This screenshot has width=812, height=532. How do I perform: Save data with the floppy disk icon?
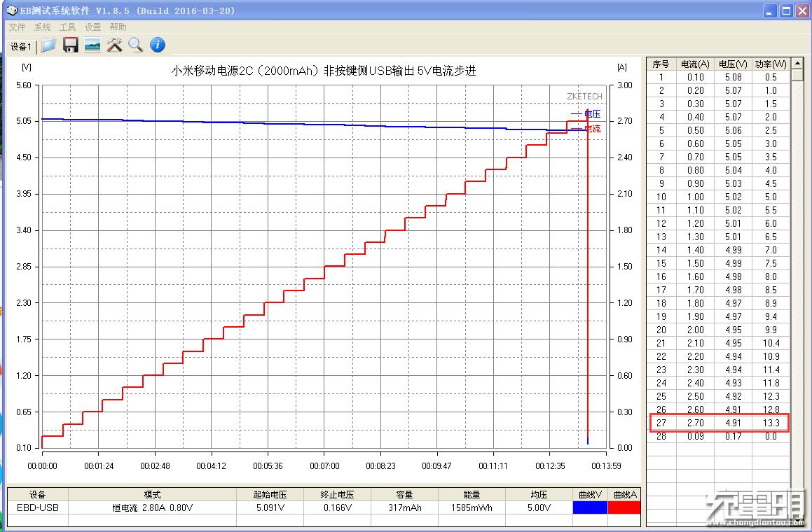point(71,45)
